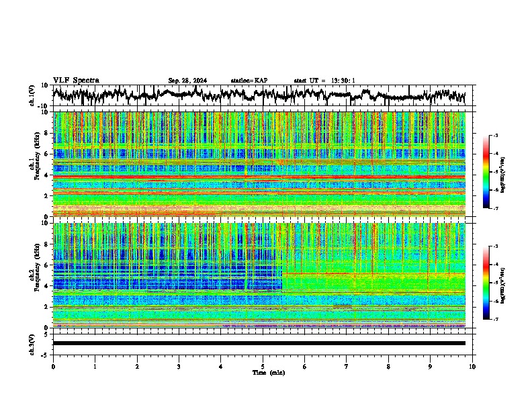The image size is (532, 411).
Task: Click the "8" tick on the time axis
Action: click(x=388, y=367)
